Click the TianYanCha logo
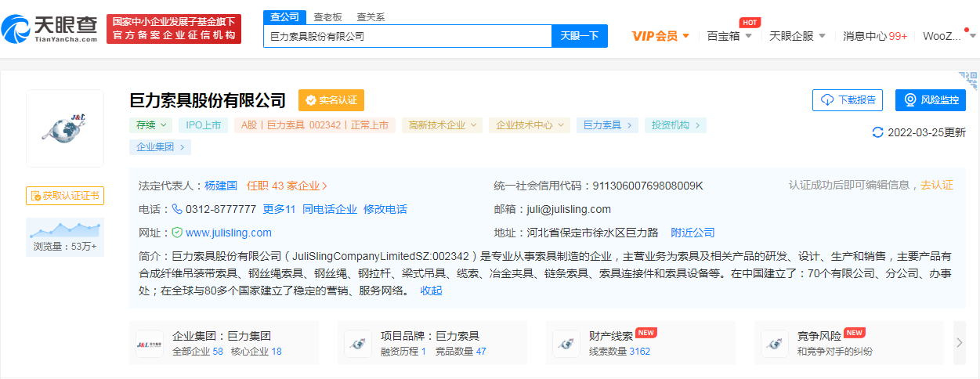This screenshot has height=379, width=980. (x=49, y=29)
